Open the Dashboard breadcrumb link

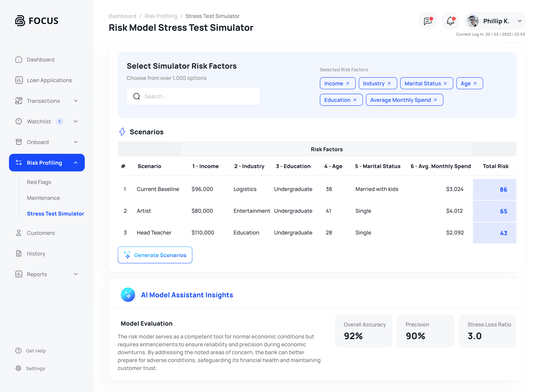(122, 16)
